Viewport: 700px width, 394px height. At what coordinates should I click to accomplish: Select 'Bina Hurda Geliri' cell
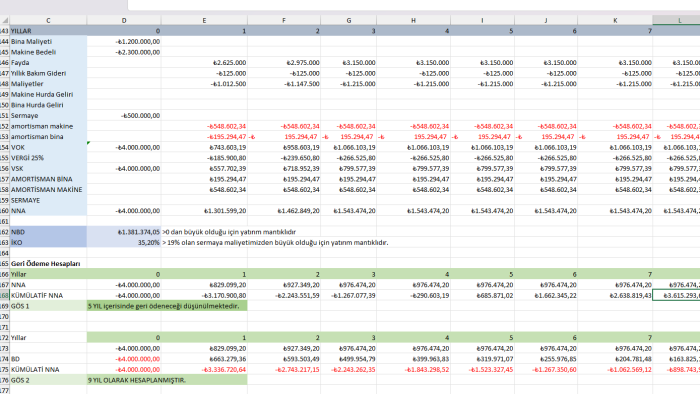pyautogui.click(x=48, y=105)
